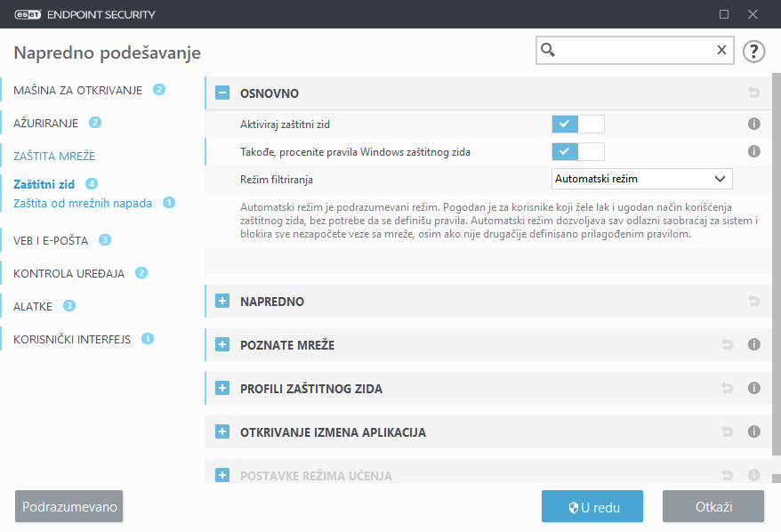Viewport: 781px width, 532px height.
Task: Toggle Windows zaštitnog zida rules switch
Action: 578,151
